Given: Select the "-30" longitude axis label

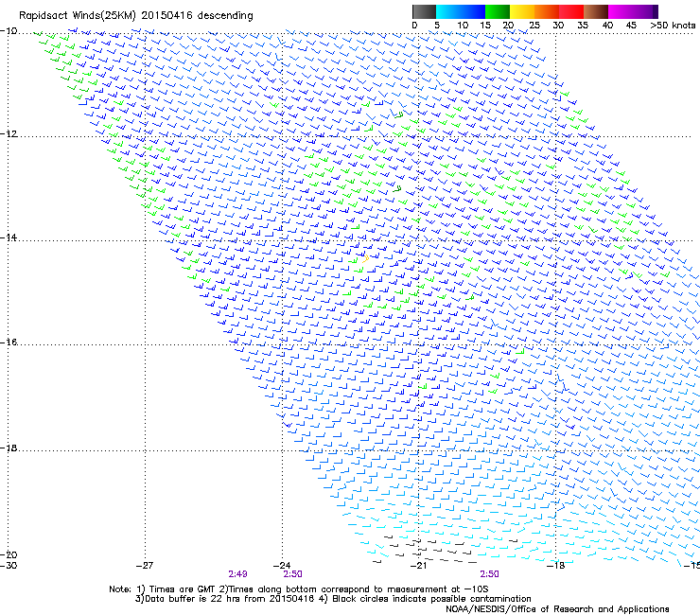Looking at the screenshot, I should point(9,565).
